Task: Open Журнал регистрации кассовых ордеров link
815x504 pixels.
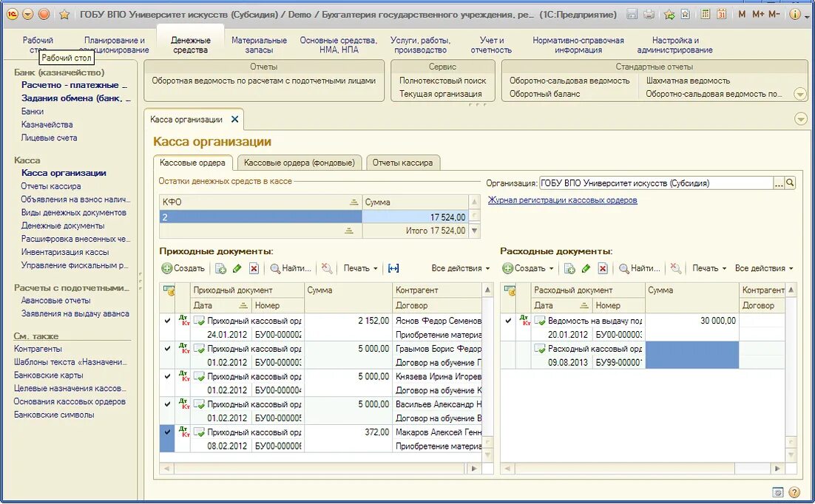Action: 562,200
